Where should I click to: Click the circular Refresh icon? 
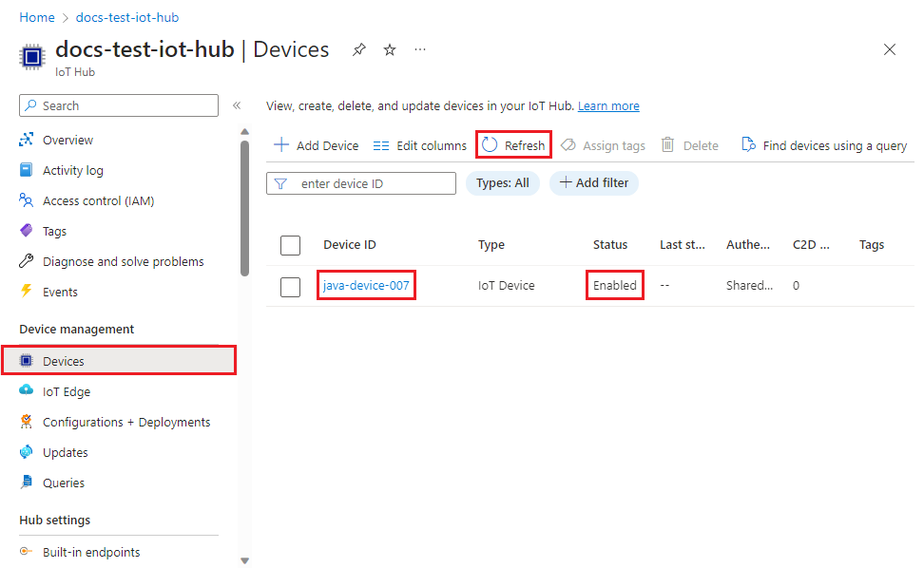(490, 144)
